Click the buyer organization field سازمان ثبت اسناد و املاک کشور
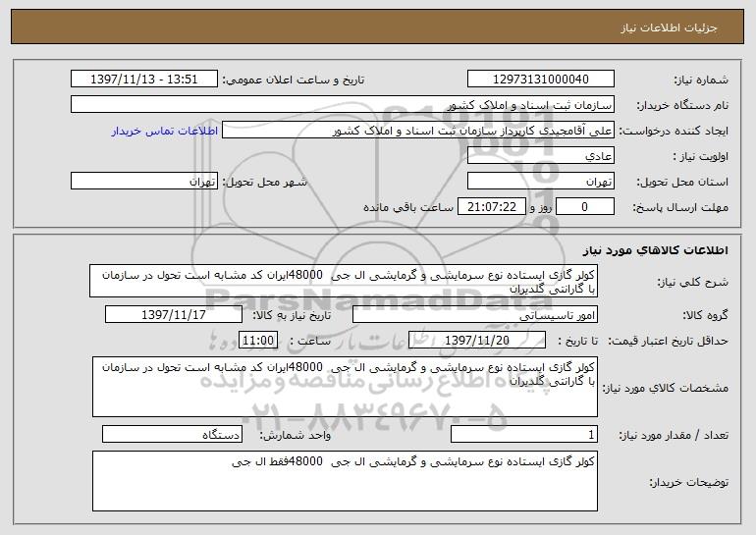Viewport: 756px width, 535px height. (x=343, y=105)
